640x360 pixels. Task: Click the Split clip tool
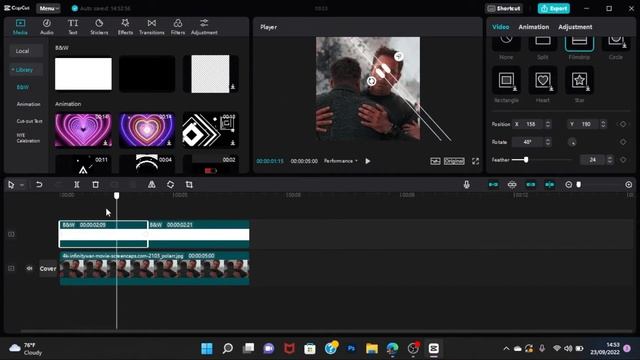[76, 184]
